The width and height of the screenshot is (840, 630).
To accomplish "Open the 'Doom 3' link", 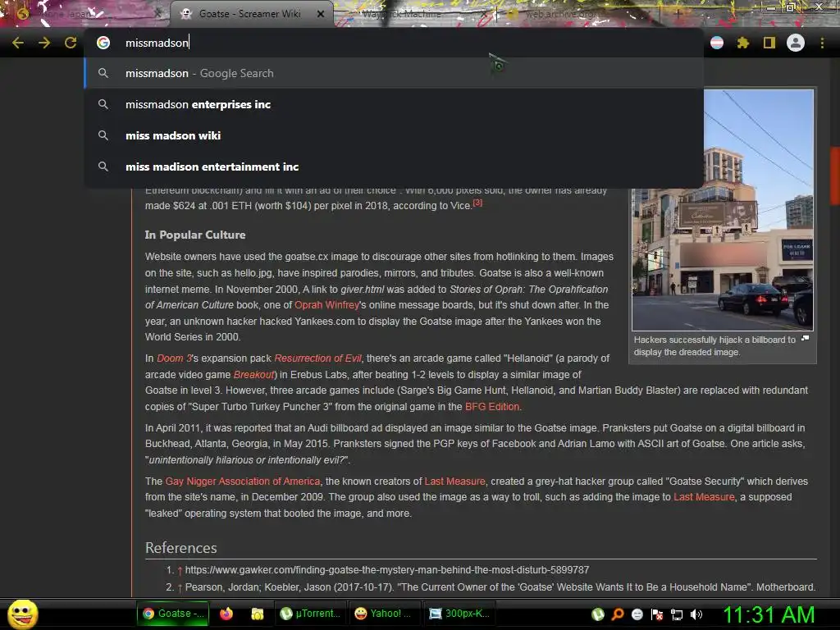I will [x=175, y=358].
